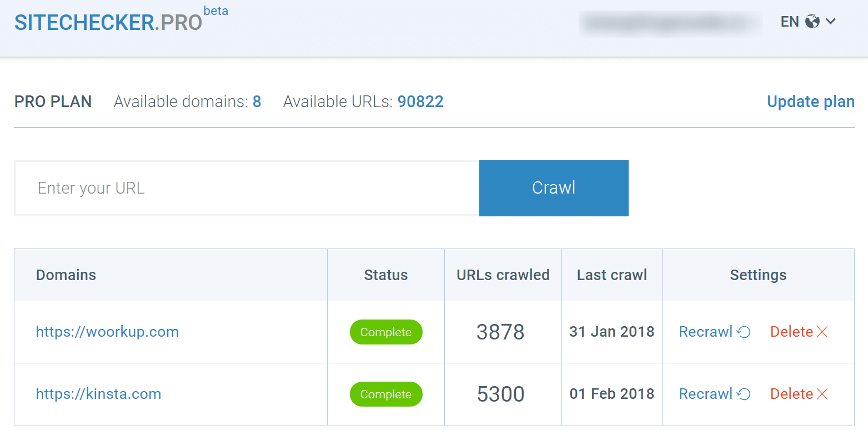868x436 pixels.
Task: Click the red X icon for woorkup.com
Action: [822, 332]
